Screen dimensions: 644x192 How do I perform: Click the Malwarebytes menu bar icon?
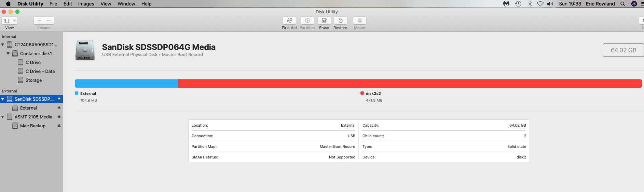[x=506, y=4]
